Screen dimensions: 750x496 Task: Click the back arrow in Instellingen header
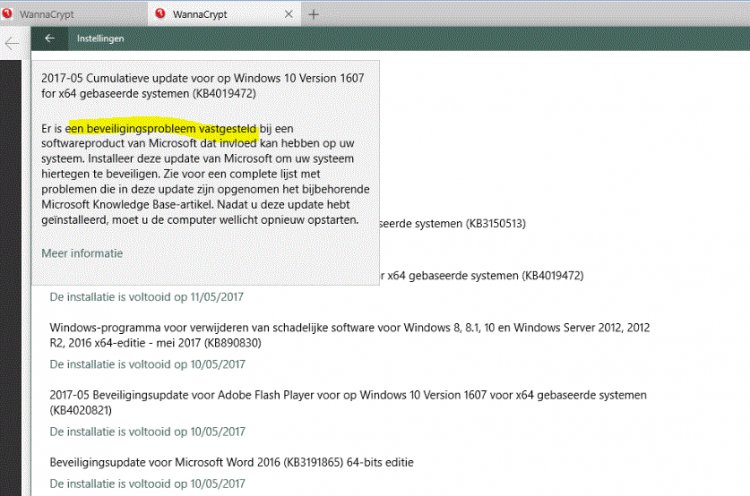point(50,38)
